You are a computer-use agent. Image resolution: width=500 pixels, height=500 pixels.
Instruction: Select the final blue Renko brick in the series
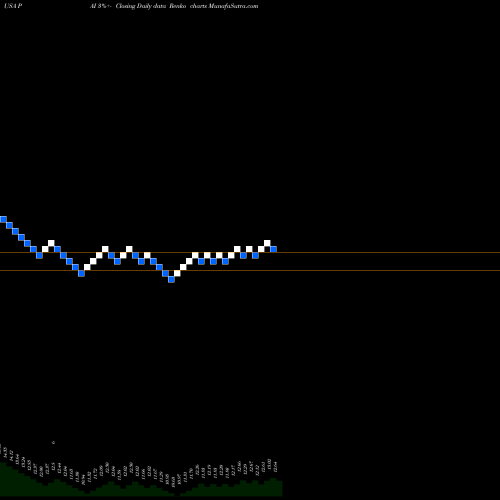(x=273, y=249)
